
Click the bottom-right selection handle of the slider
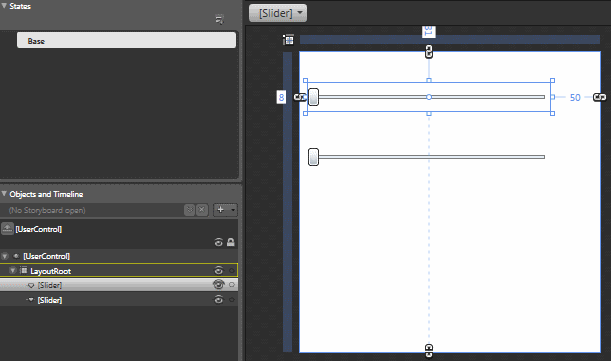click(x=552, y=113)
